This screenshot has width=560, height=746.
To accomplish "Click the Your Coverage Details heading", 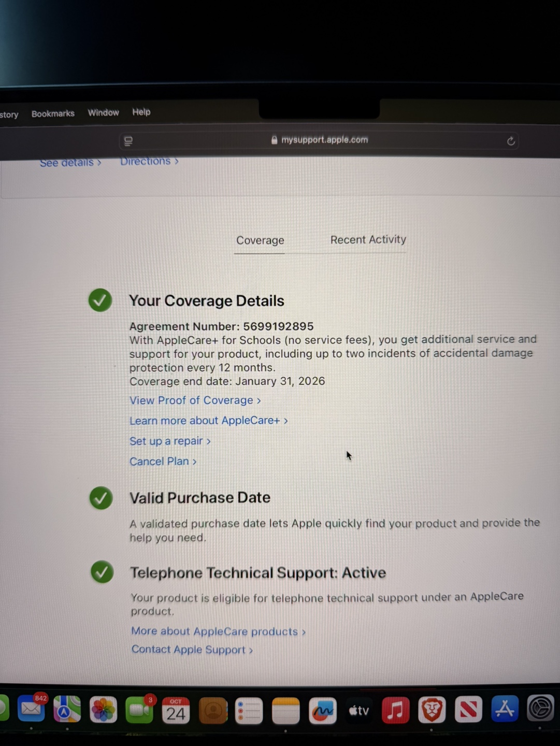I will 206,301.
